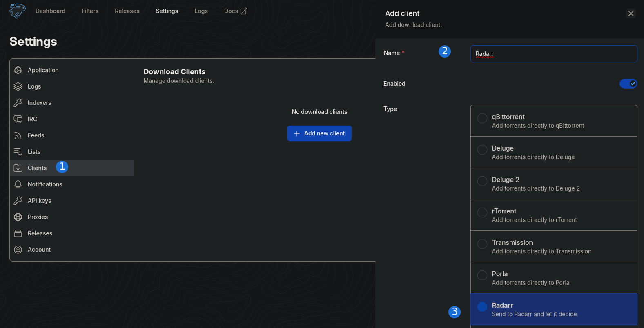This screenshot has width=644, height=328.
Task: Click the Indexers key icon
Action: pyautogui.click(x=18, y=103)
